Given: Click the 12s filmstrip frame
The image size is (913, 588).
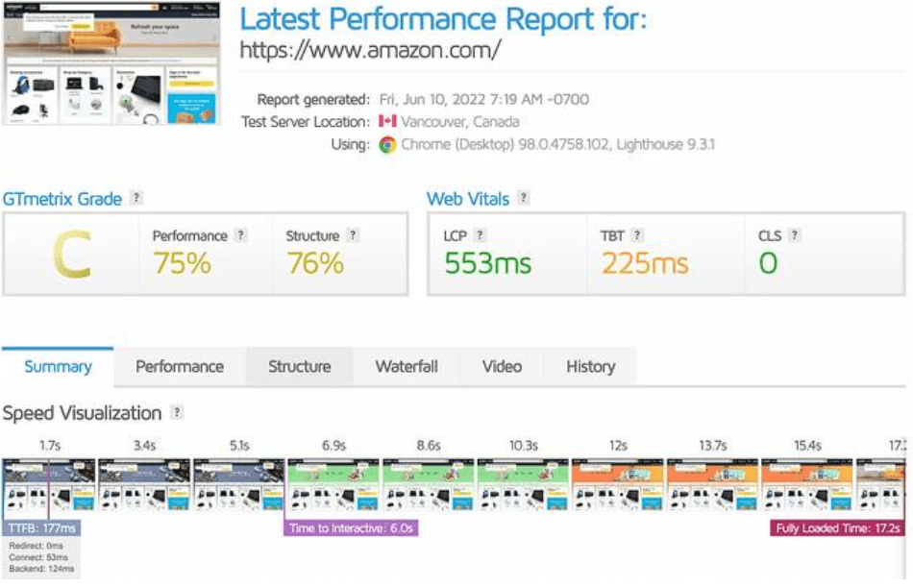Looking at the screenshot, I should pyautogui.click(x=618, y=484).
